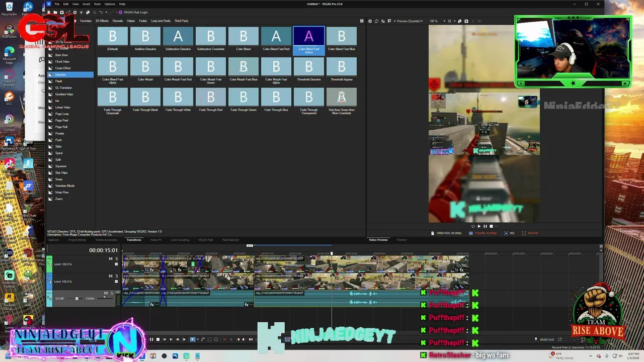This screenshot has height=362, width=644.
Task: Adjust the audio track Center pan slider
Action: [105, 298]
